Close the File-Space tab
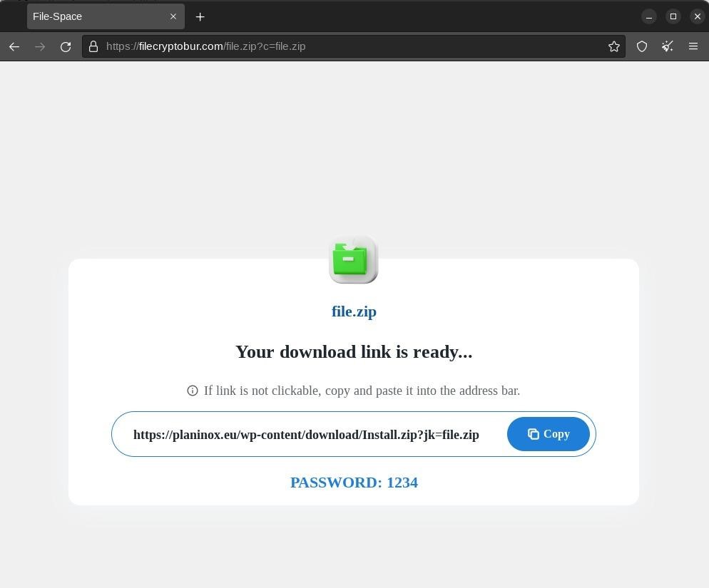The height and width of the screenshot is (588, 709). point(173,16)
